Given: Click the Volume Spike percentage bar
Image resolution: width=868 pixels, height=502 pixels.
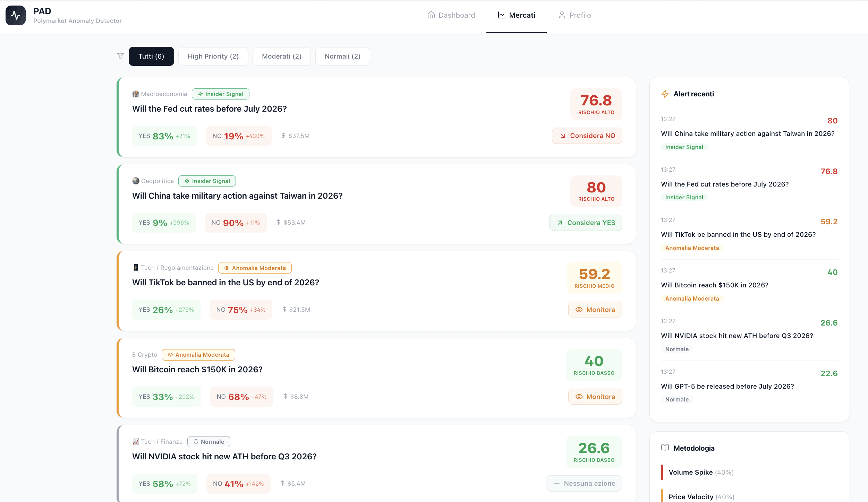Looking at the screenshot, I should (x=662, y=472).
